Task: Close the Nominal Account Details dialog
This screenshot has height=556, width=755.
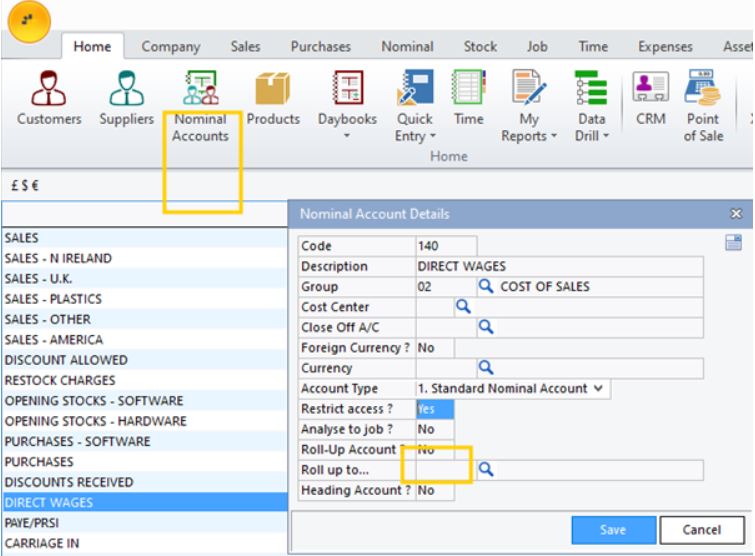Action: click(x=736, y=213)
